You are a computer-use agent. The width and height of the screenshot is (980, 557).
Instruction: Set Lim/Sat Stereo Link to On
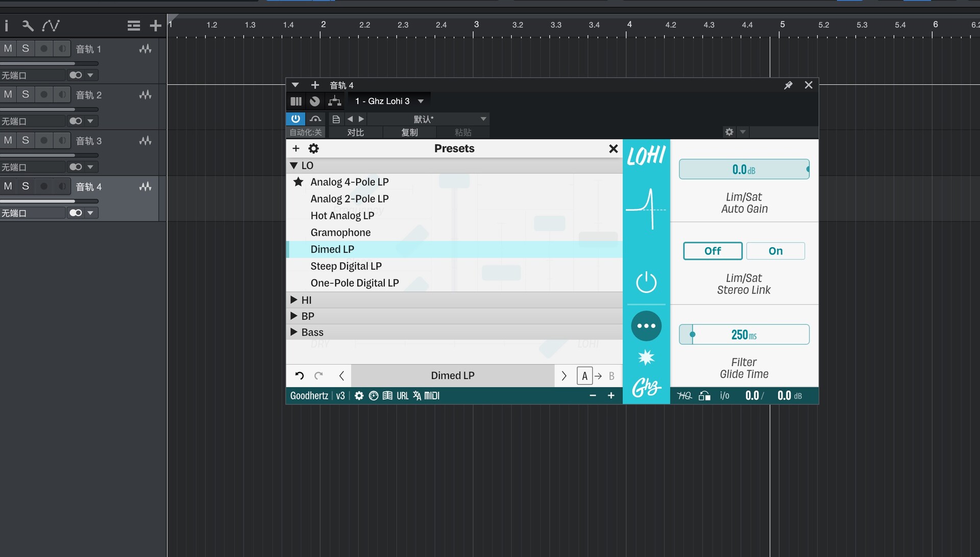coord(775,251)
